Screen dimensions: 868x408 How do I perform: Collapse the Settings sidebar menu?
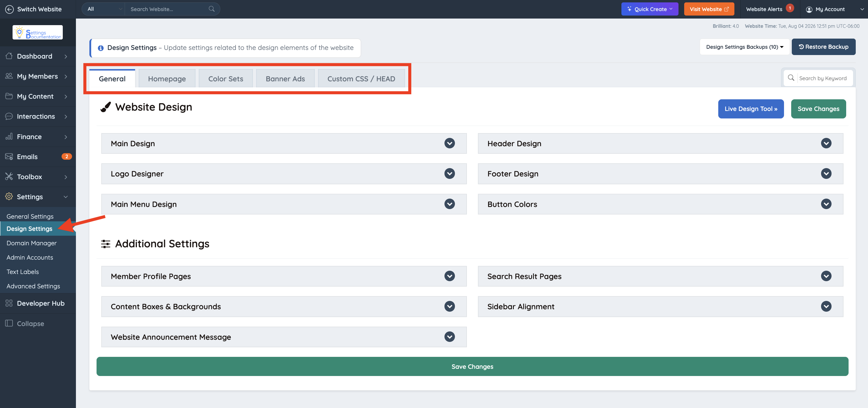click(x=66, y=197)
